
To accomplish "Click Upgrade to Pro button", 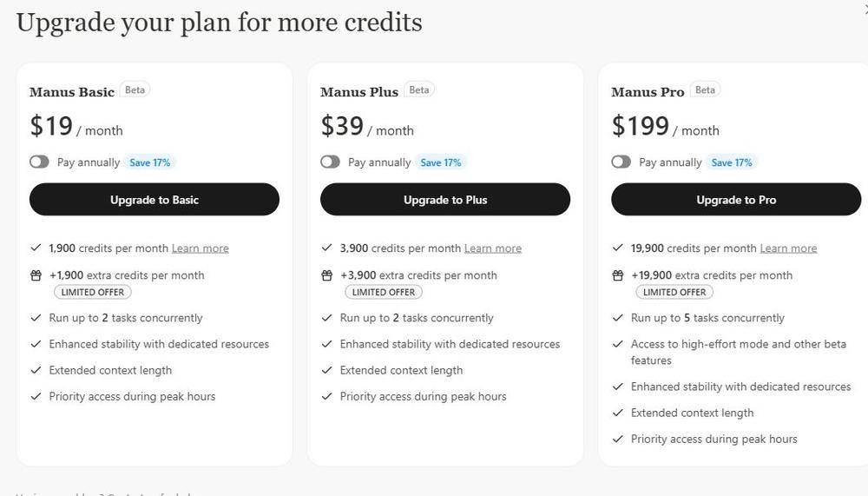I will coord(736,200).
